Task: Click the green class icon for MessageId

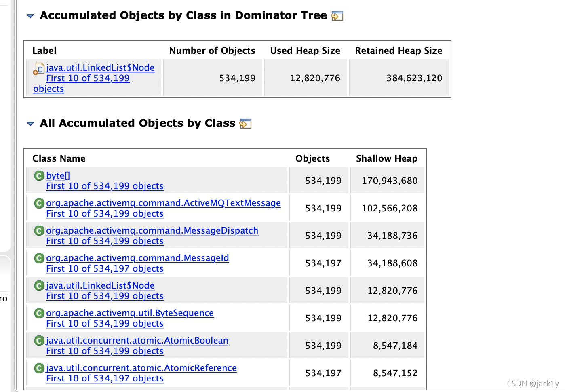Action: point(39,258)
